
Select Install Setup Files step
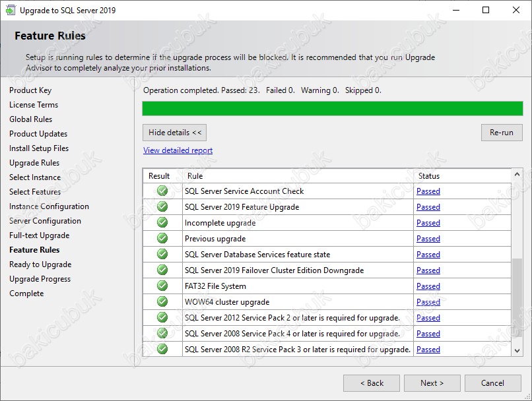(39, 148)
